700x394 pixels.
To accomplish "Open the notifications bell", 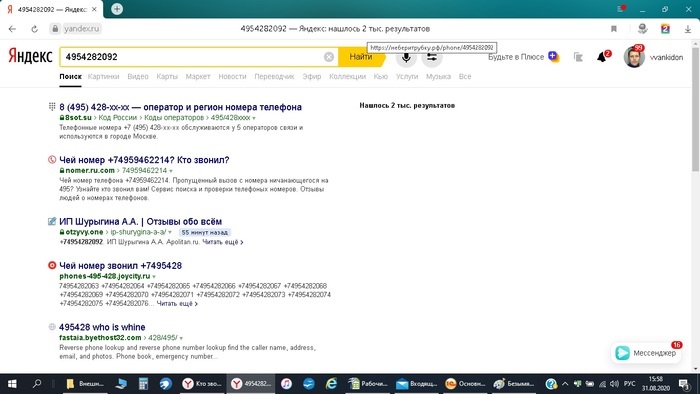I will (602, 57).
